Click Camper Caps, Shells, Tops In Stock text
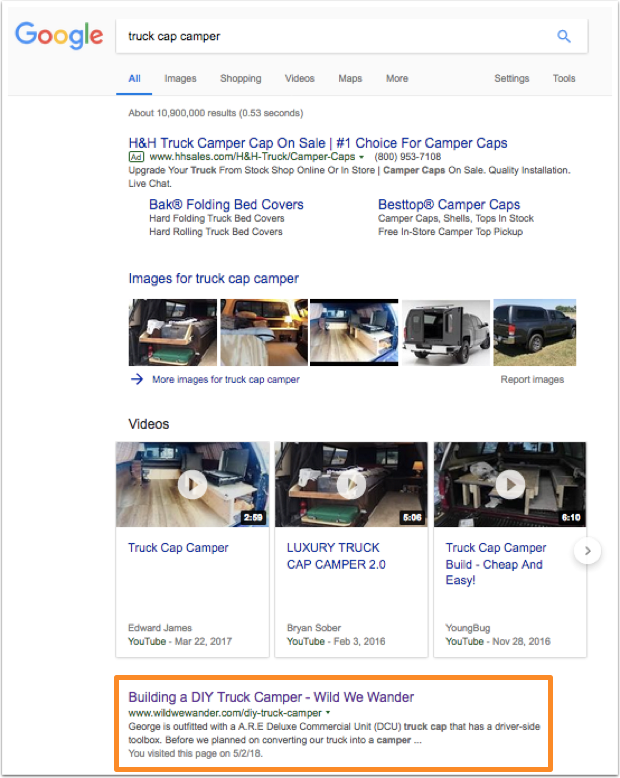 (456, 218)
